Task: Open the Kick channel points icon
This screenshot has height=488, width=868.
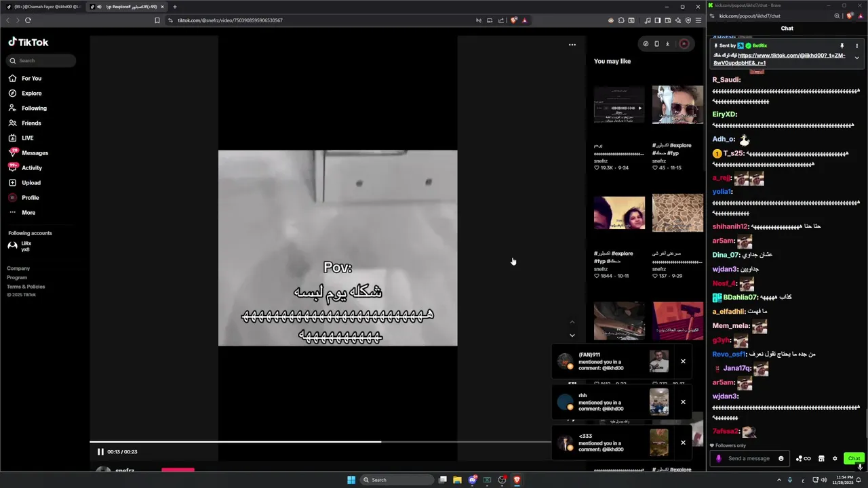Action: 803,458
